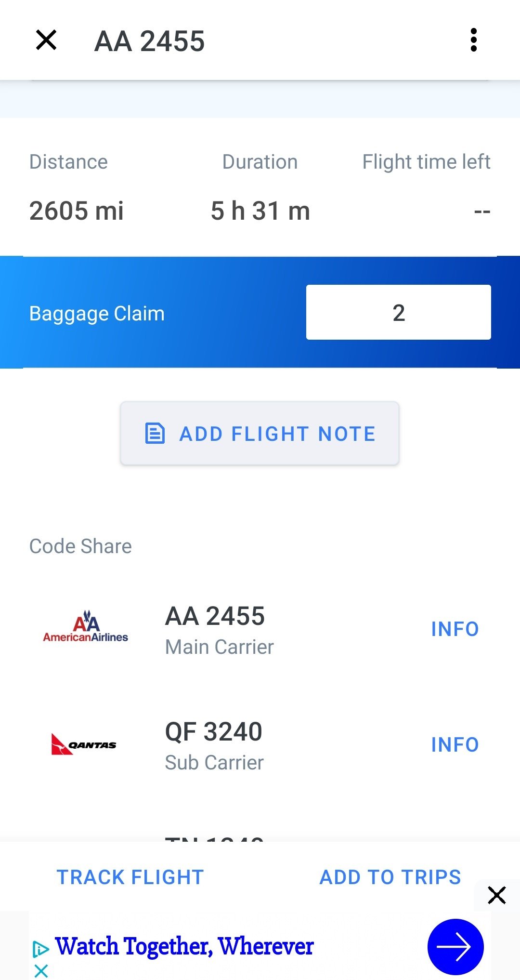
Task: Open INFO for QF 3240 sub carrier
Action: tap(455, 744)
